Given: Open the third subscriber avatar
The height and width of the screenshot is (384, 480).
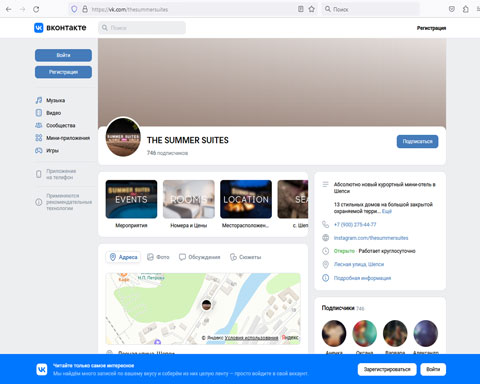Looking at the screenshot, I should (x=395, y=333).
